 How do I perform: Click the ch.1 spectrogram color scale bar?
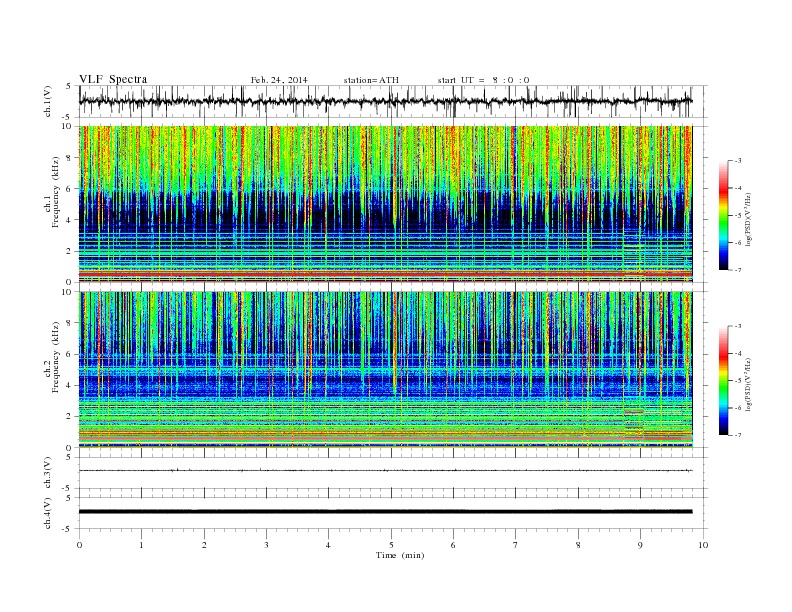(x=723, y=216)
